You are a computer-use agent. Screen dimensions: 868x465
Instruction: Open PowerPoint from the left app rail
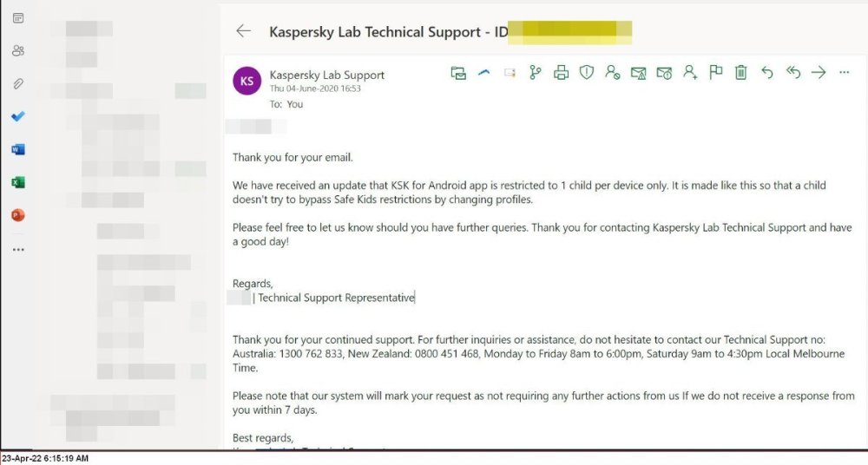click(18, 215)
